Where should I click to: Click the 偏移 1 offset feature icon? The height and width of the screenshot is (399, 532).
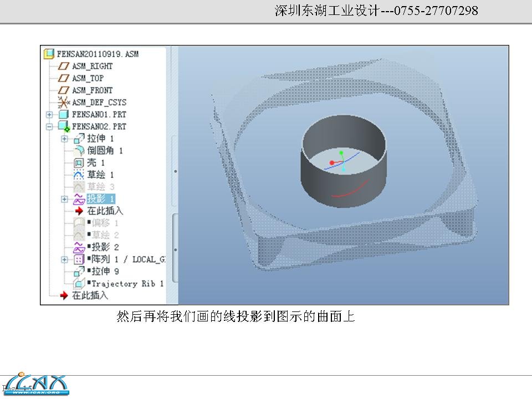[79, 223]
